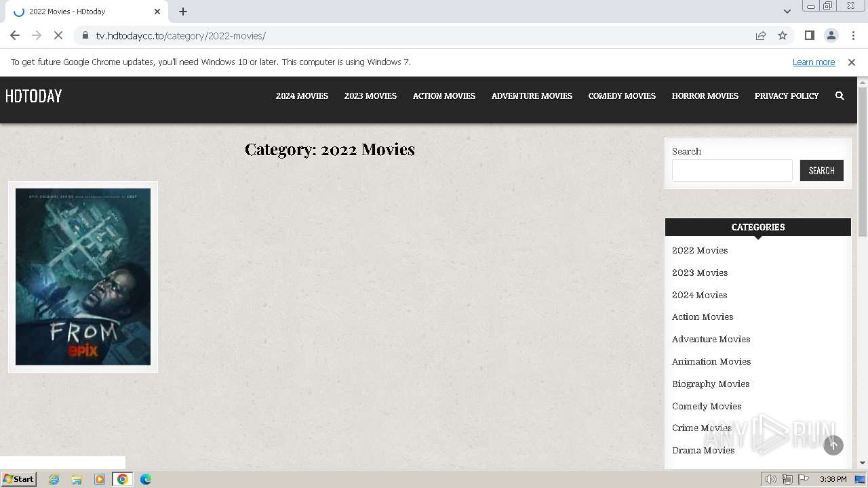This screenshot has width=868, height=488.
Task: Click the header search magnifier icon
Action: pyautogui.click(x=840, y=96)
